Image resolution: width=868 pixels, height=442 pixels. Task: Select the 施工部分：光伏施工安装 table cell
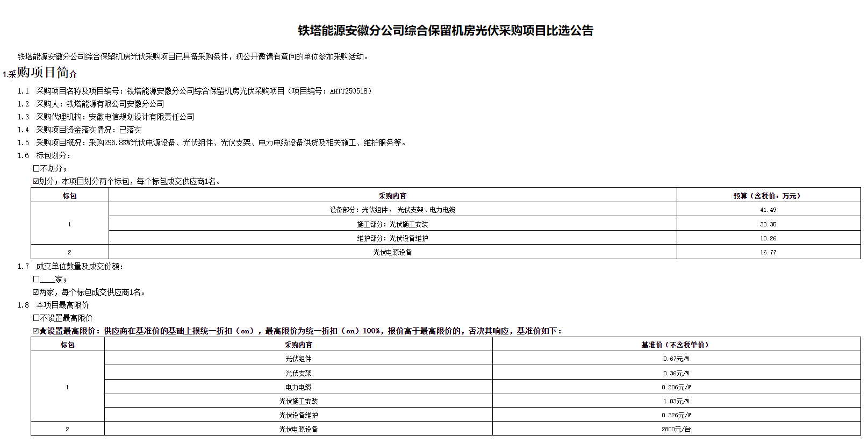click(x=392, y=224)
